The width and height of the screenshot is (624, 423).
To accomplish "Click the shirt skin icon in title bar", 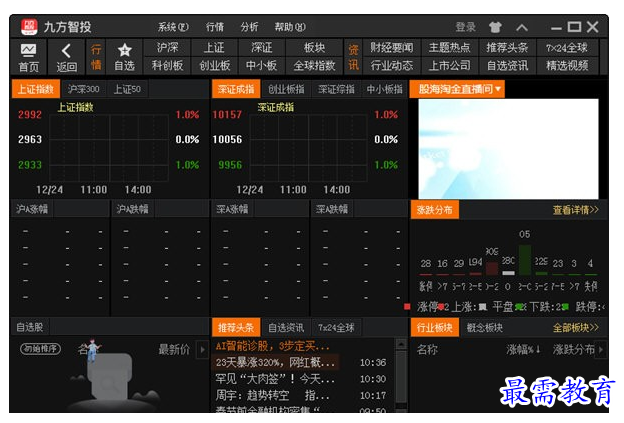I will tap(495, 27).
